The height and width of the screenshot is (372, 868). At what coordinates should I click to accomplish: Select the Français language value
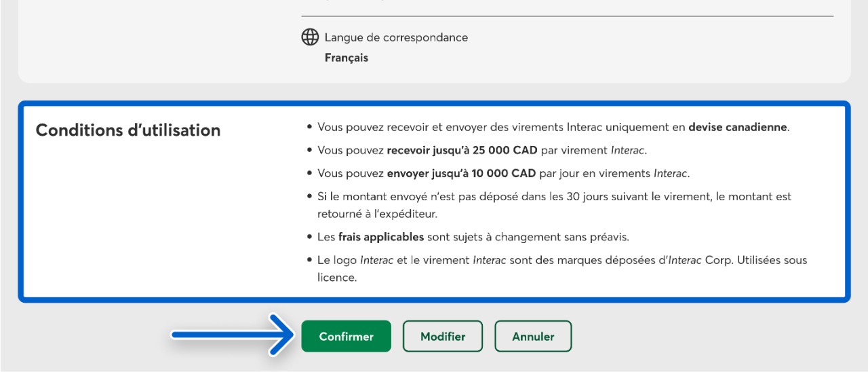point(346,58)
